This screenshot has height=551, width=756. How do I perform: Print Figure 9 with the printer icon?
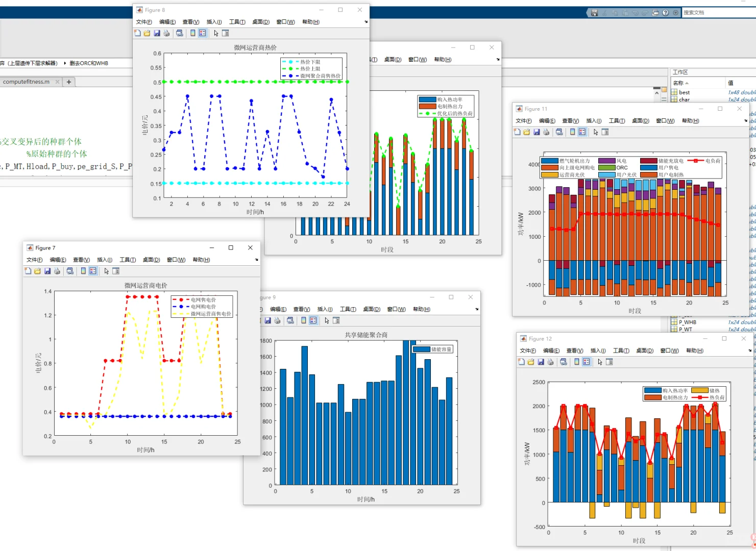[x=277, y=320]
